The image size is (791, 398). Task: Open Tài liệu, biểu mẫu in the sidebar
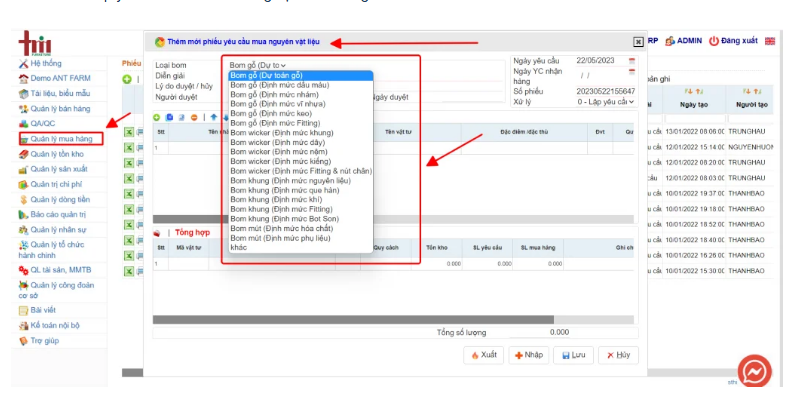tap(60, 93)
